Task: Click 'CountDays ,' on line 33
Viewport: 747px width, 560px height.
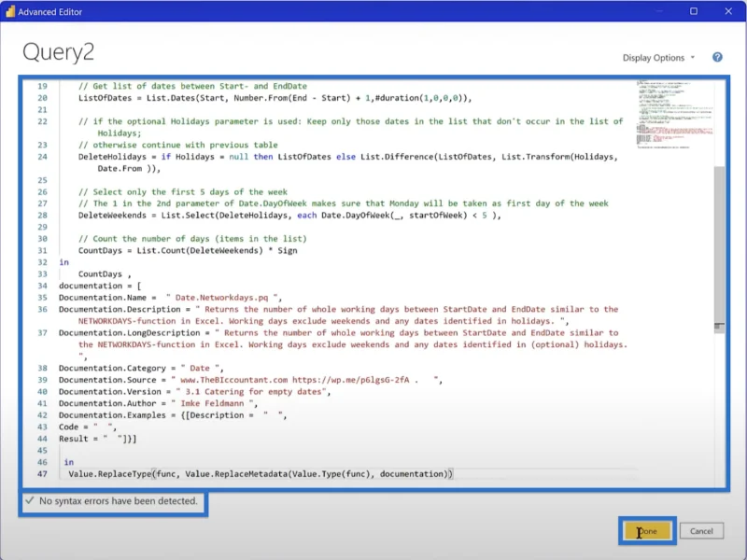Action: click(105, 273)
